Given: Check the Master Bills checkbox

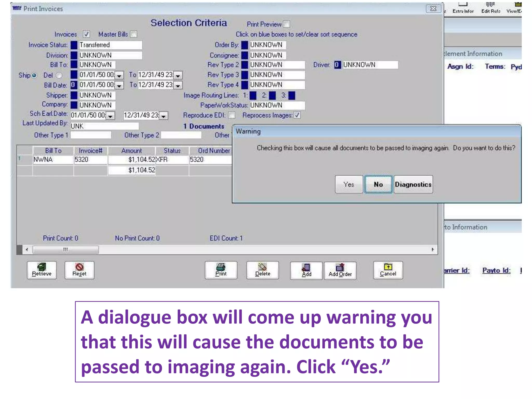Looking at the screenshot, I should click(134, 34).
